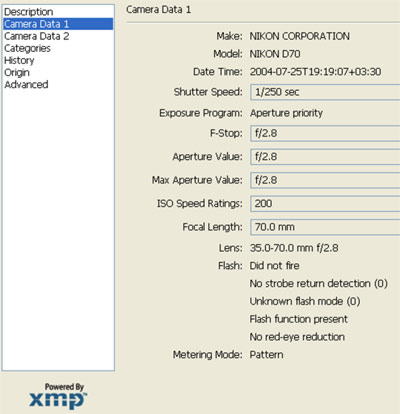Click the NIKON CORPORATION make value
The width and height of the screenshot is (400, 414).
tap(300, 36)
